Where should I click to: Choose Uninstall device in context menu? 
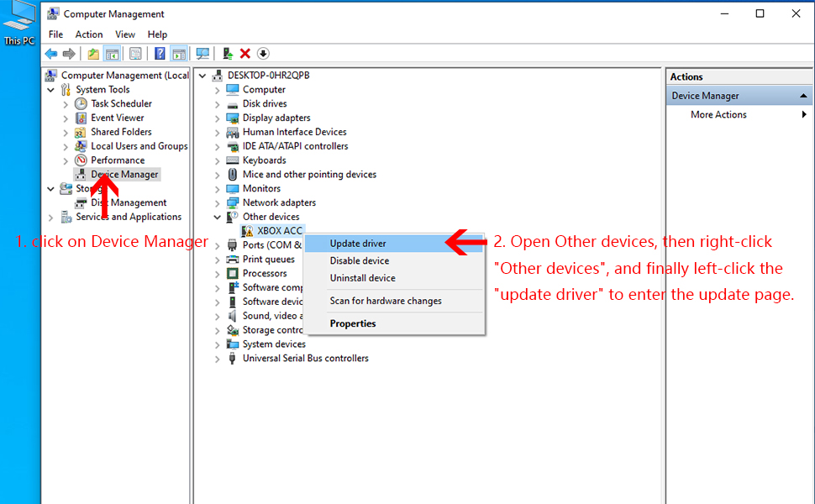(x=394, y=278)
